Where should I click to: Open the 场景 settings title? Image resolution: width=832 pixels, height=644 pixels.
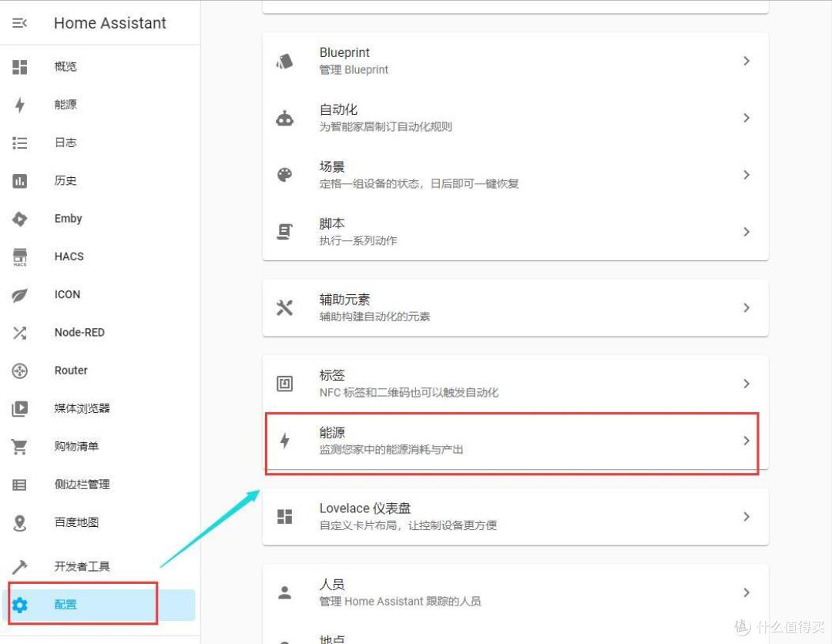point(331,166)
